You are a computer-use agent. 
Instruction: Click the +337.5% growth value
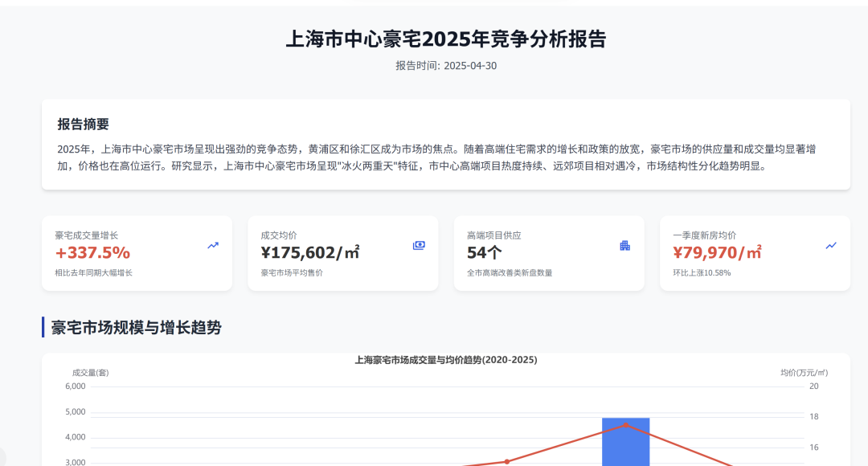(92, 253)
